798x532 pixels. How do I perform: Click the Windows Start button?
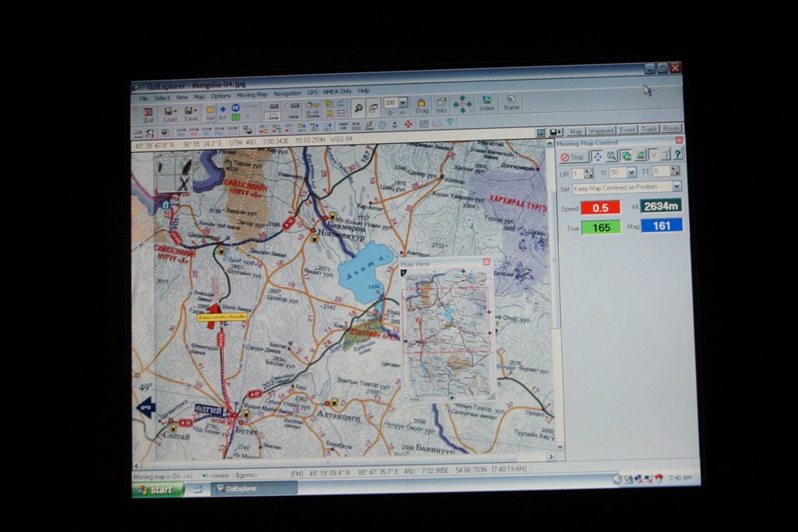(x=157, y=490)
